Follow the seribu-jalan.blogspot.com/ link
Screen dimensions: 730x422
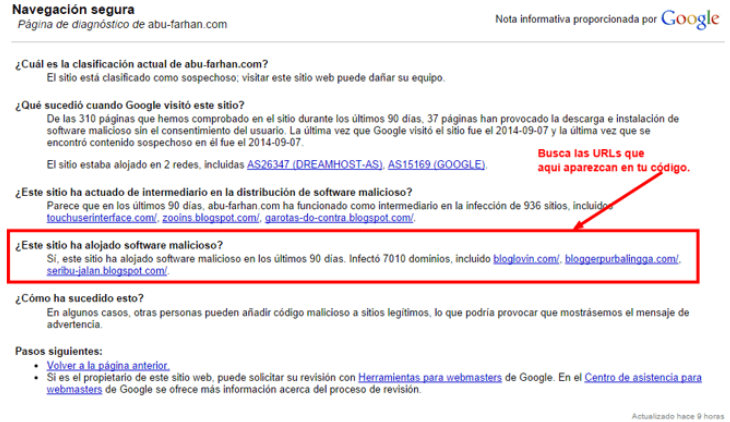click(107, 271)
